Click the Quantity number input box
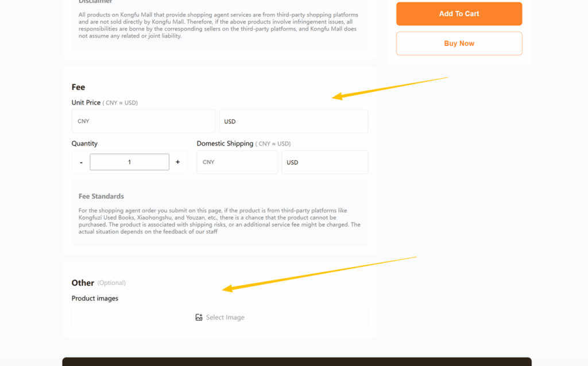The height and width of the screenshot is (366, 588). [x=129, y=162]
